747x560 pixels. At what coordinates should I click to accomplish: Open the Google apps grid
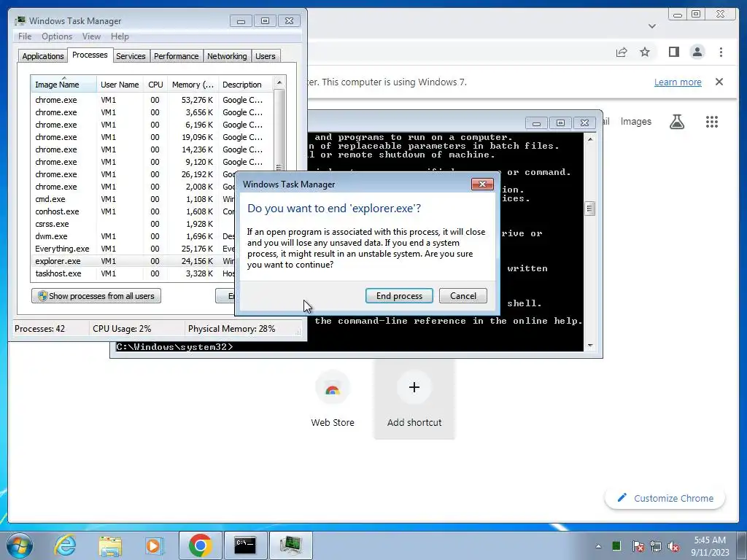(x=712, y=122)
